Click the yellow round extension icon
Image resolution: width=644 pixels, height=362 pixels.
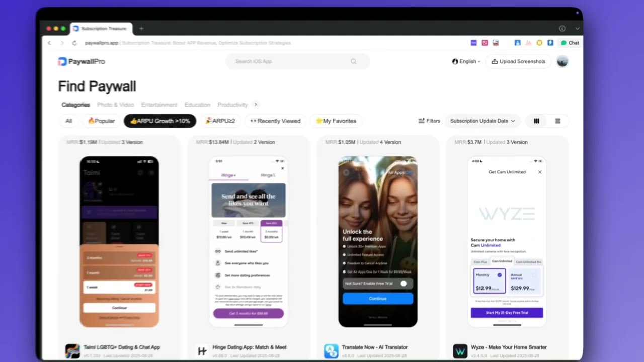pyautogui.click(x=539, y=43)
